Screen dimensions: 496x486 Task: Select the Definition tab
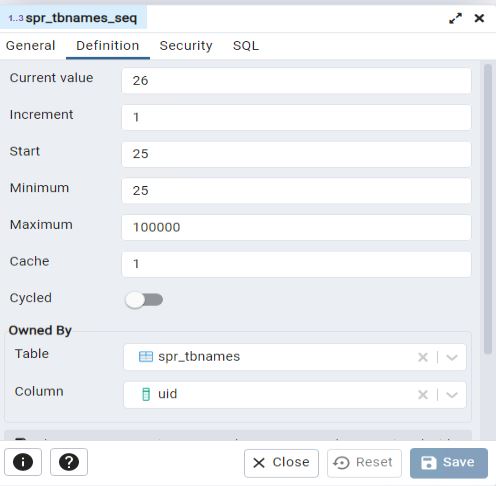click(108, 46)
